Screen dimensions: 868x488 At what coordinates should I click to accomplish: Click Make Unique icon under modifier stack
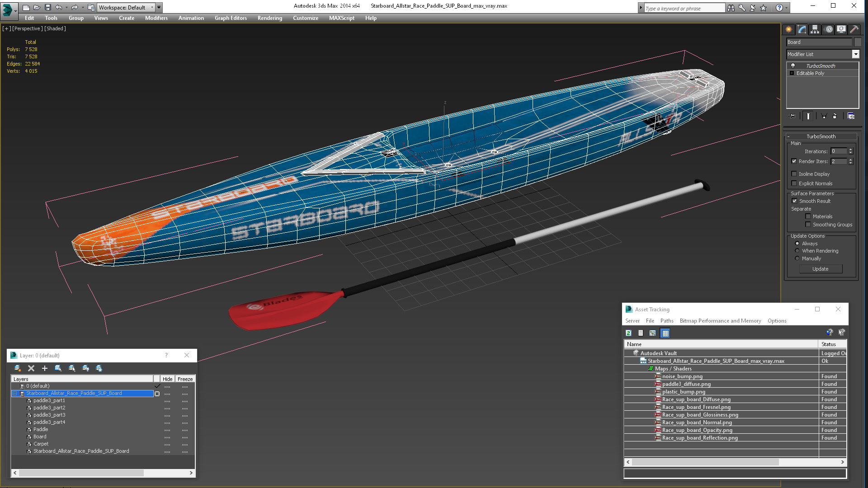tap(824, 116)
